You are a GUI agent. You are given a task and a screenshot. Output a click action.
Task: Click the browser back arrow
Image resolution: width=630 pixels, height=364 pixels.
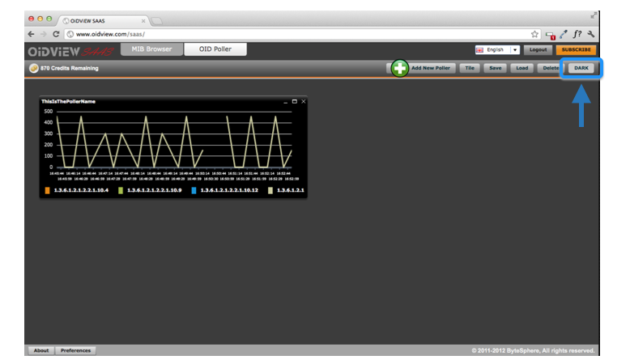click(31, 35)
